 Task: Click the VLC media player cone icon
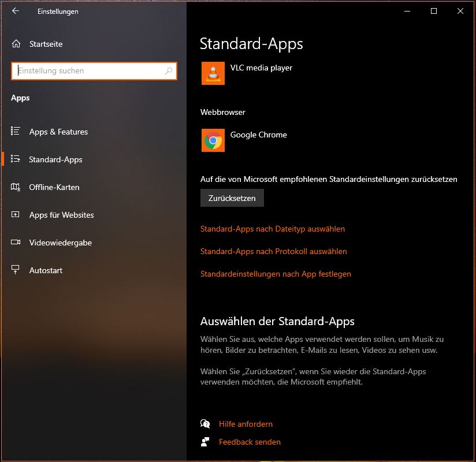click(213, 73)
